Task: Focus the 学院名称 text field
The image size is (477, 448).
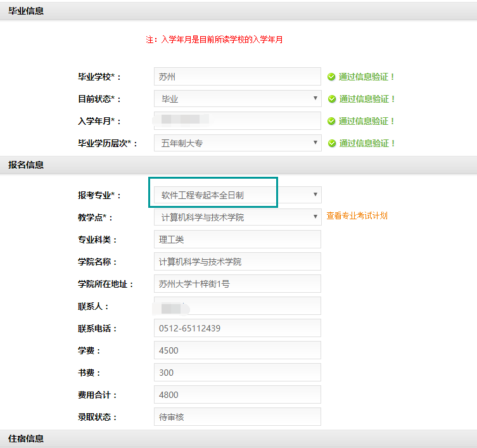Action: tap(237, 262)
